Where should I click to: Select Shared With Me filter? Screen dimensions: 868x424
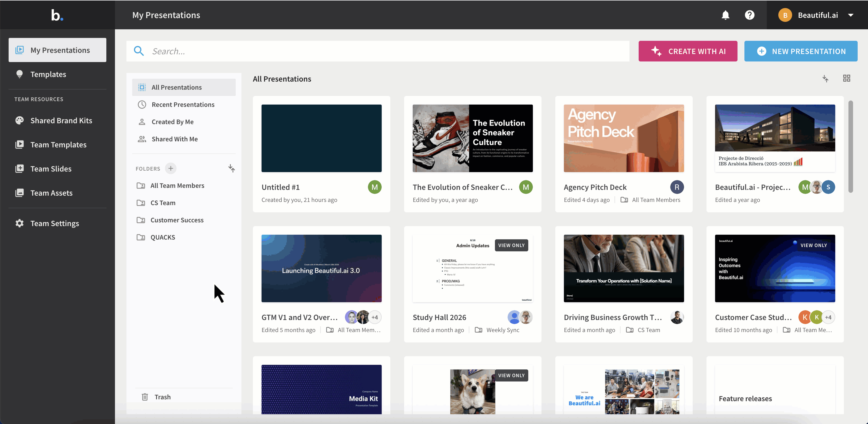coord(184,139)
